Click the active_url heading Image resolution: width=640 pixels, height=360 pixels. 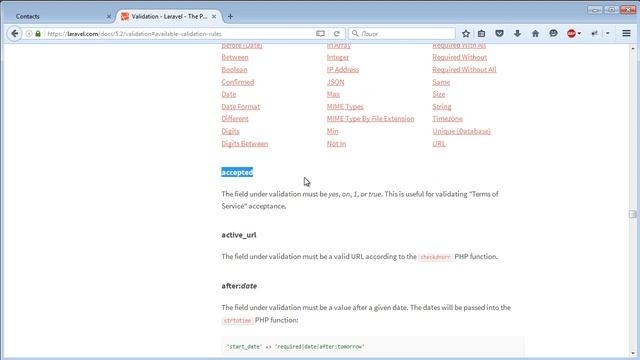coord(239,235)
